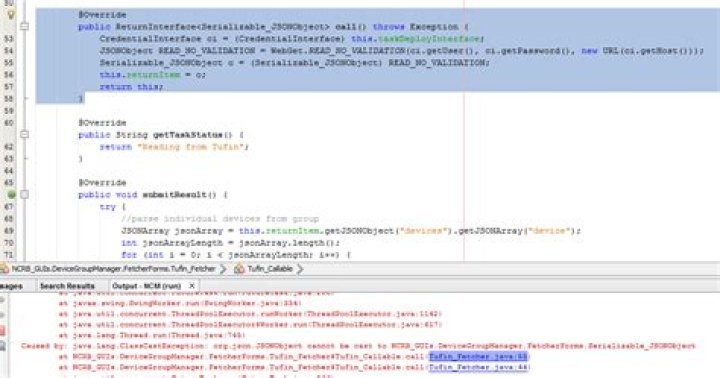Click the 'Caused by: java.lang.ClassCastException' output line
Image resolution: width=720 pixels, height=378 pixels.
pyautogui.click(x=358, y=346)
